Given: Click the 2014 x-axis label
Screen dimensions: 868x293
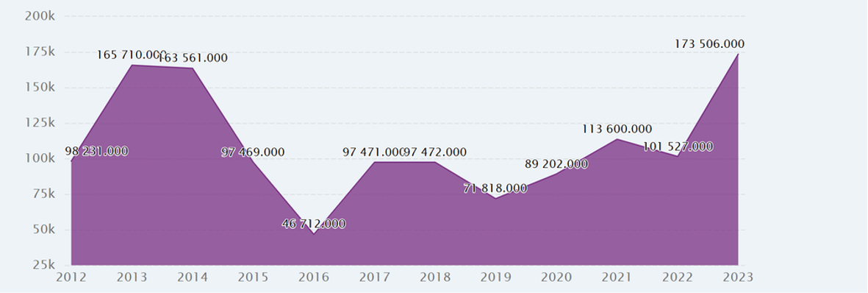Looking at the screenshot, I should click(x=193, y=277).
